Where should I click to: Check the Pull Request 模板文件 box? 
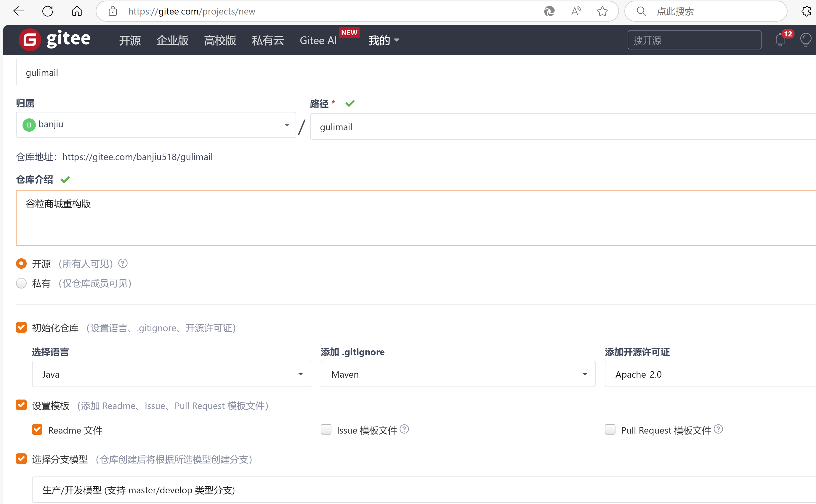(610, 430)
